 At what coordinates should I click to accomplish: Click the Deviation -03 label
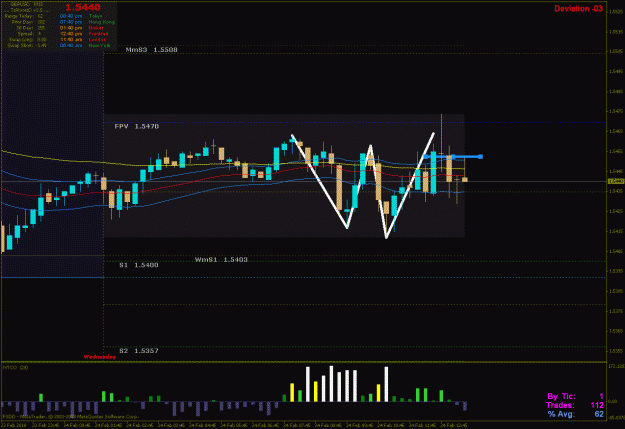(x=578, y=8)
